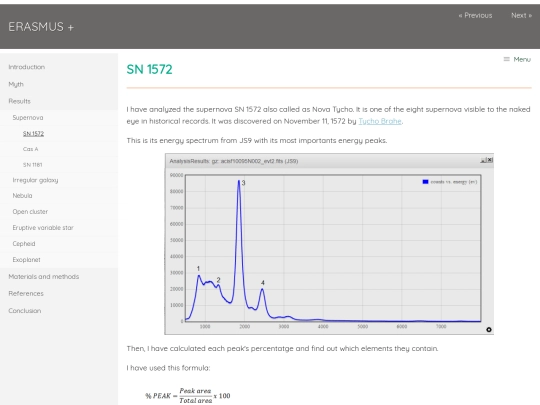Open Materials and methods section
Image resolution: width=540 pixels, height=405 pixels.
[x=44, y=277]
